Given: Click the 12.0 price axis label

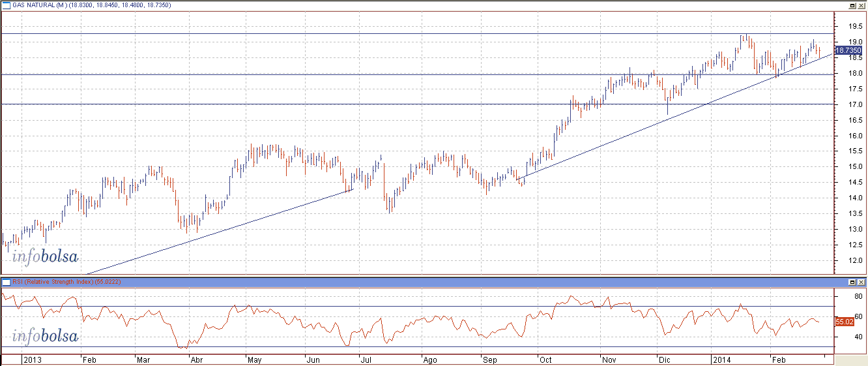Looking at the screenshot, I should coord(856,261).
